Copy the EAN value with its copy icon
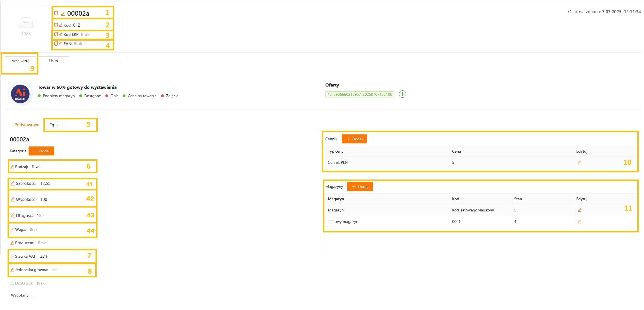 click(56, 43)
